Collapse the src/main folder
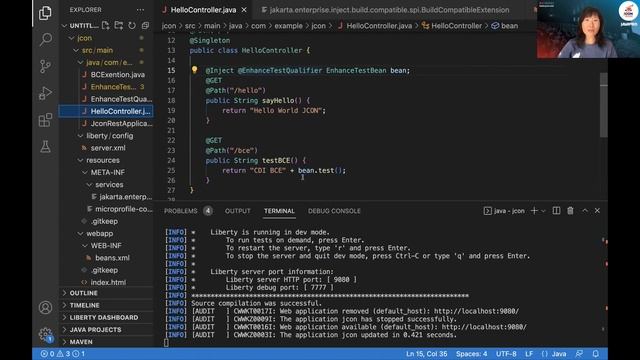 [x=76, y=50]
